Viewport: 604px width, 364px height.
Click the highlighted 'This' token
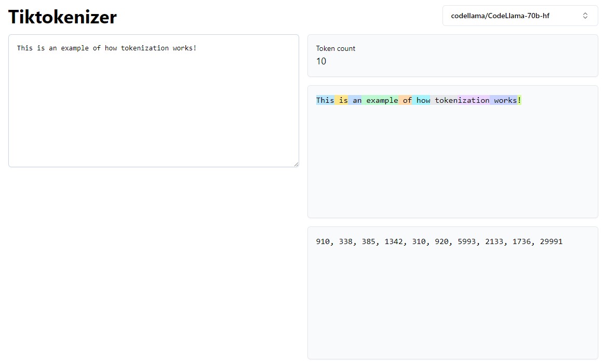click(x=325, y=100)
